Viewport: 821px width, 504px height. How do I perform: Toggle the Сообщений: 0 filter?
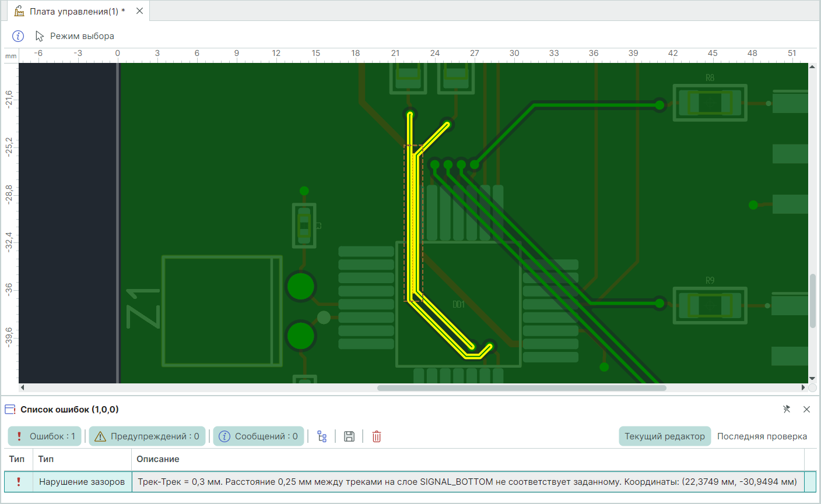tap(258, 436)
